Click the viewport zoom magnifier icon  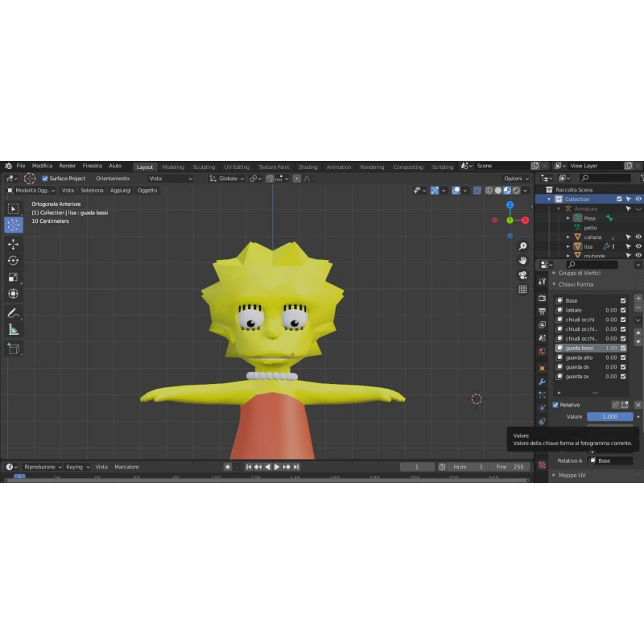(x=522, y=246)
